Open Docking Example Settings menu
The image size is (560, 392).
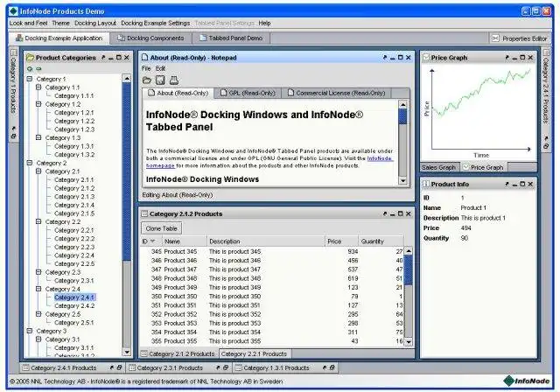click(156, 23)
